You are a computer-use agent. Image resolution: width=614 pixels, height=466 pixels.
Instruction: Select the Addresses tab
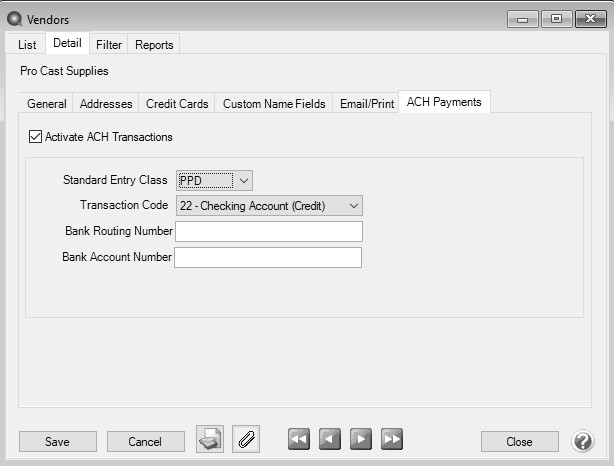coord(105,103)
